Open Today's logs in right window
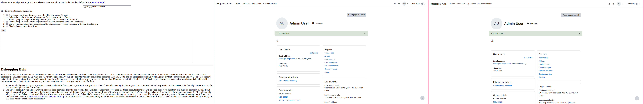 pos(544,58)
